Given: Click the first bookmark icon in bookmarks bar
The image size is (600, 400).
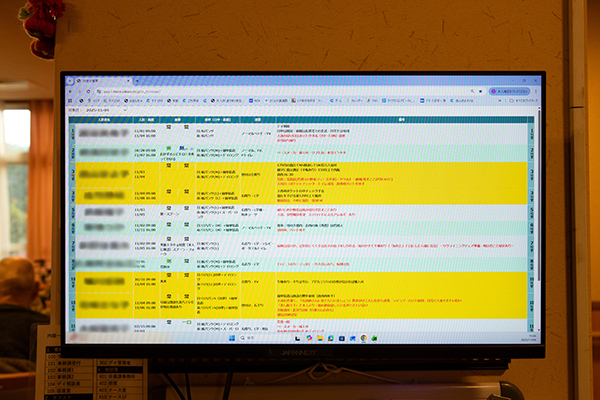Looking at the screenshot, I should click(72, 101).
